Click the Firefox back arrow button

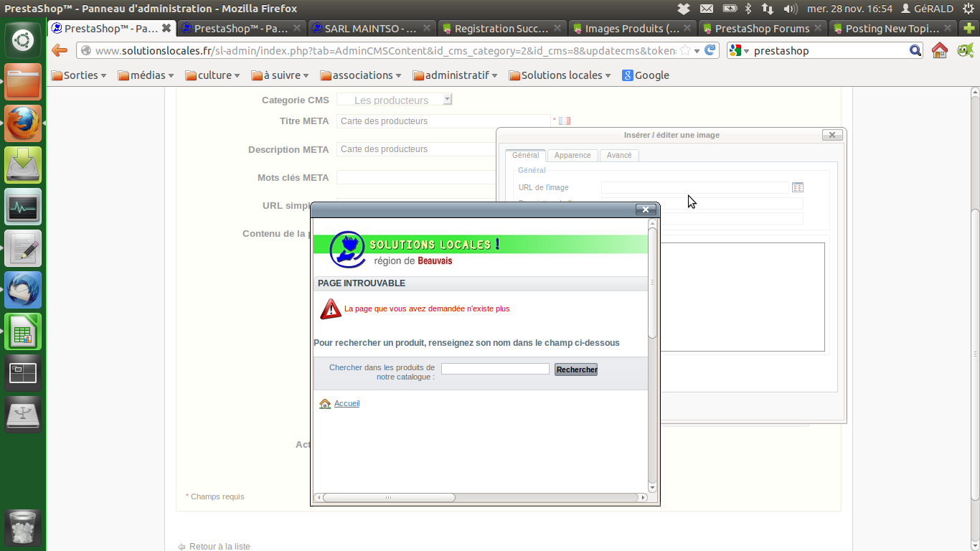pos(60,50)
